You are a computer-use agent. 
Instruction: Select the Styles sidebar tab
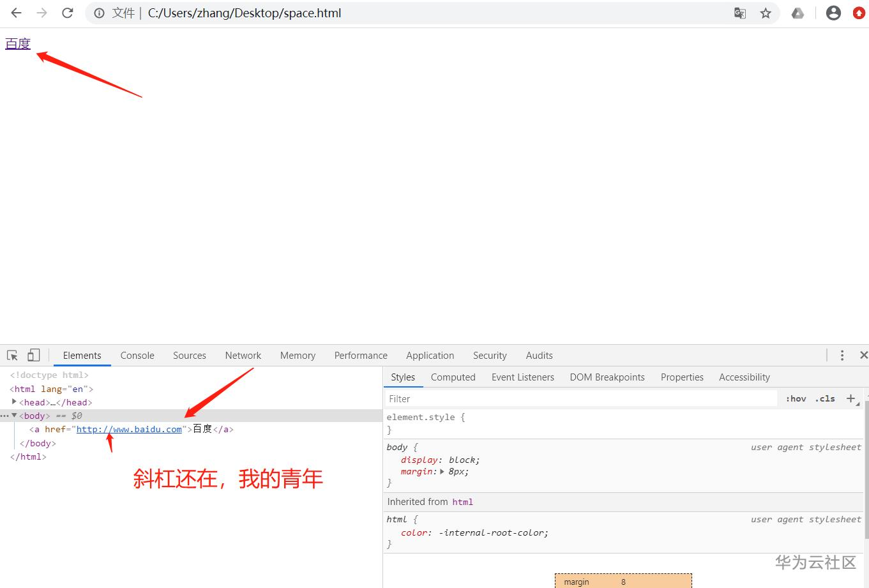(x=403, y=377)
